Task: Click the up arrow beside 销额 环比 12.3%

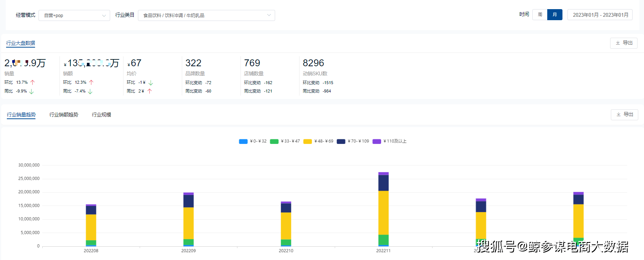Action: point(91,82)
